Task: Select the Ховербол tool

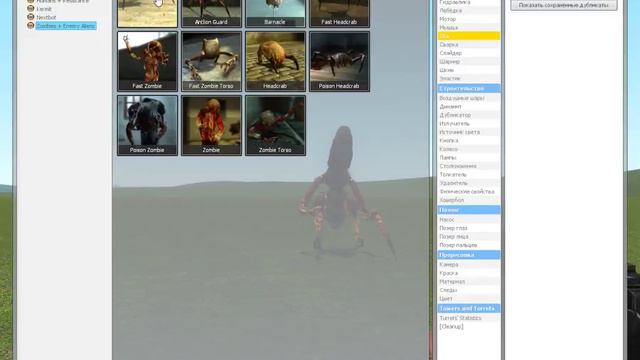Action: tap(469, 200)
